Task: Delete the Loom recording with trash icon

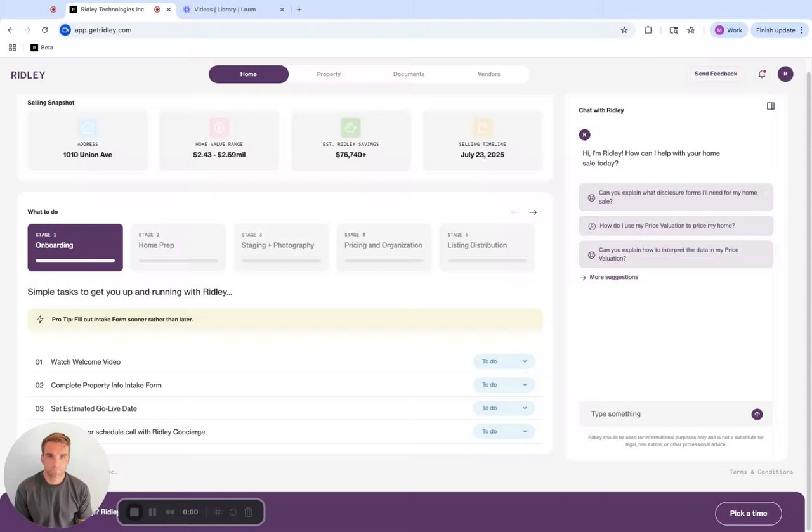Action: coord(249,512)
